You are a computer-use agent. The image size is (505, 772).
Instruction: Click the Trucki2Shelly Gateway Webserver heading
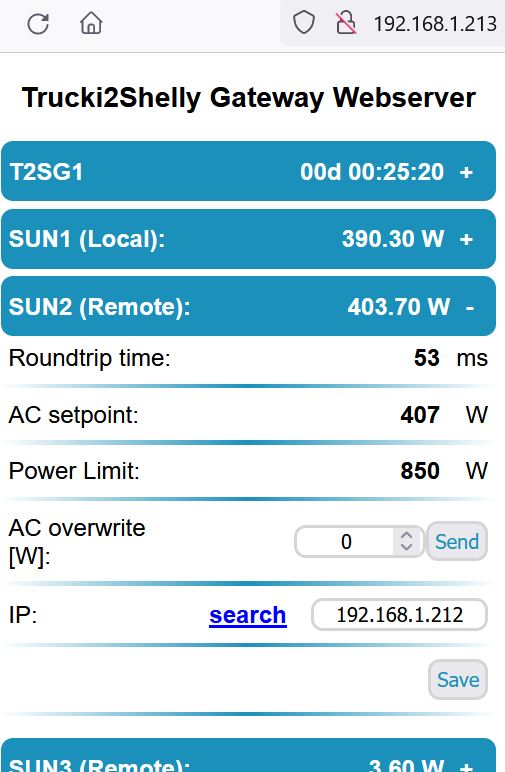click(x=249, y=97)
